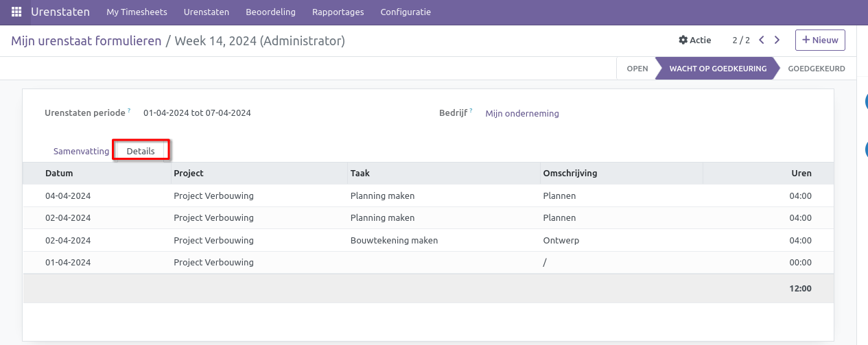Click the Nieuw button
This screenshot has height=345, width=868.
click(820, 40)
